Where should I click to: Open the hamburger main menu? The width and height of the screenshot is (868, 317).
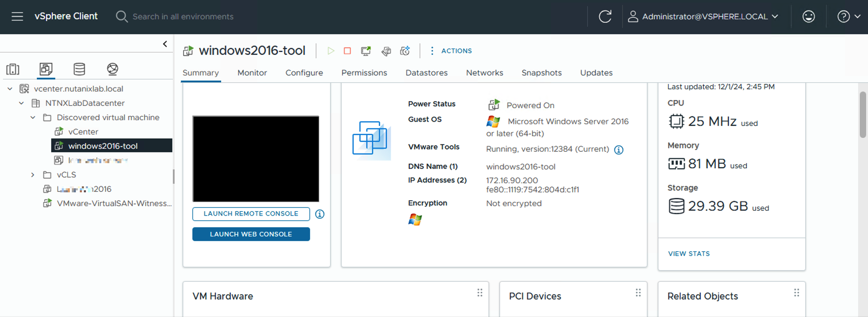[17, 17]
